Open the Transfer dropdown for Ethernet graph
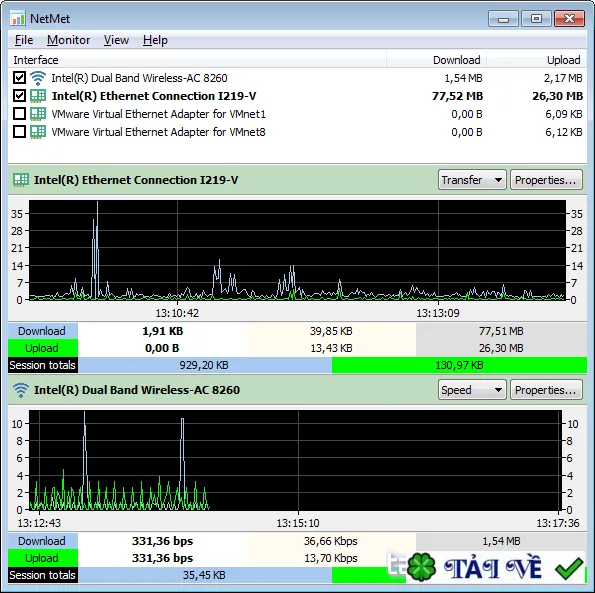Screen dimensions: 595x593 click(x=472, y=180)
